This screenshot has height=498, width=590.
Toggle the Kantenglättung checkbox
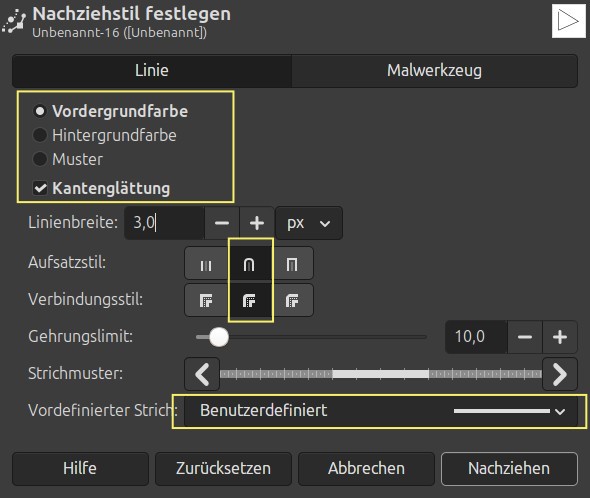(x=101, y=188)
